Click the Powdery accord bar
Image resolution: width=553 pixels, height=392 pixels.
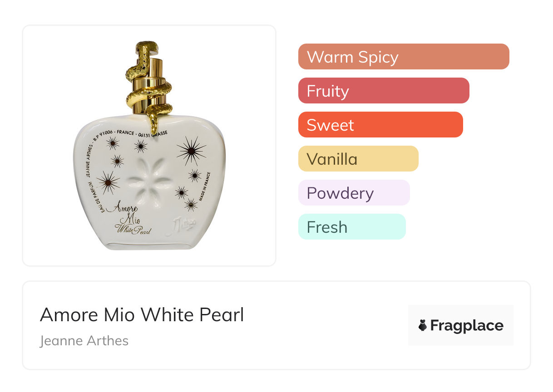point(354,193)
